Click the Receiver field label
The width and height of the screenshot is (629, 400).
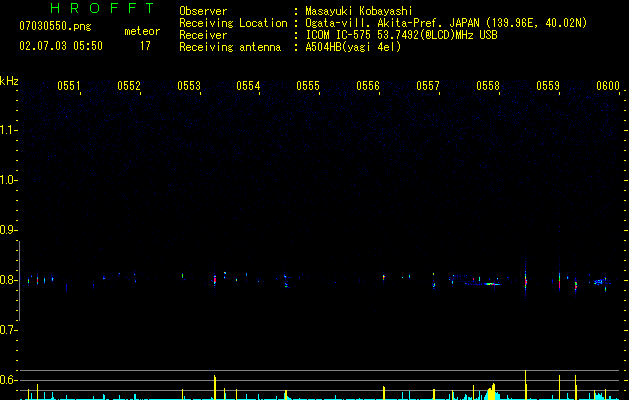(203, 35)
